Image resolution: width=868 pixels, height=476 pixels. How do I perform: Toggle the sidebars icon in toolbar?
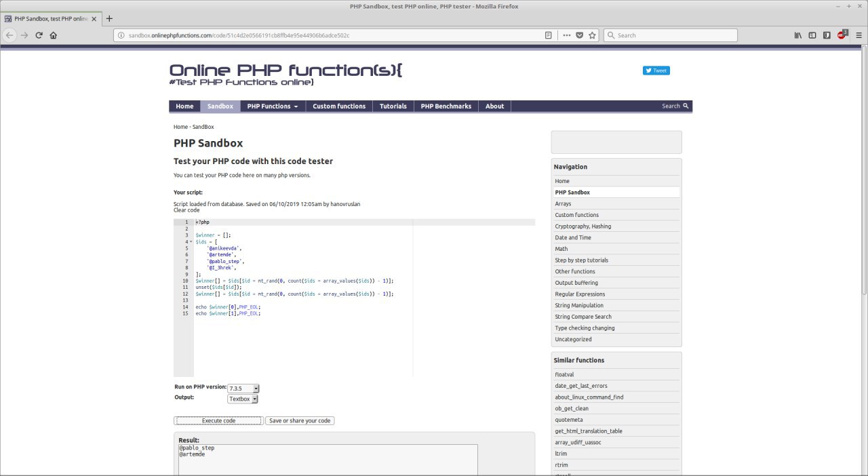click(x=812, y=35)
